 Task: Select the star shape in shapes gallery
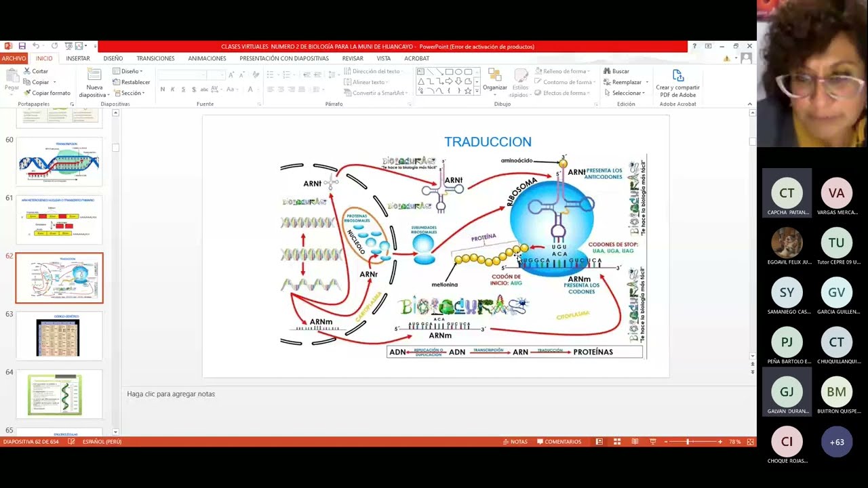467,90
